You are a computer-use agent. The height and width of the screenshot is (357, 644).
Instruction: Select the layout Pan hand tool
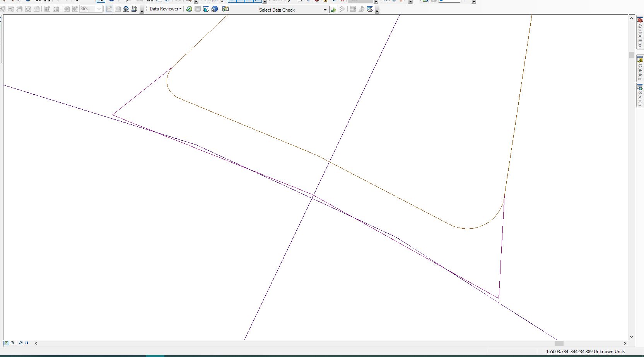click(19, 8)
